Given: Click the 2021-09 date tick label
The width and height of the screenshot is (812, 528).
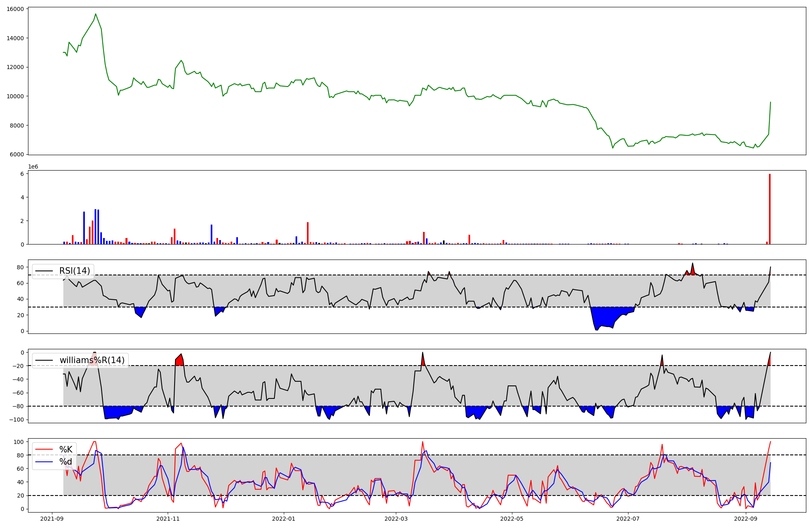Looking at the screenshot, I should point(52,519).
